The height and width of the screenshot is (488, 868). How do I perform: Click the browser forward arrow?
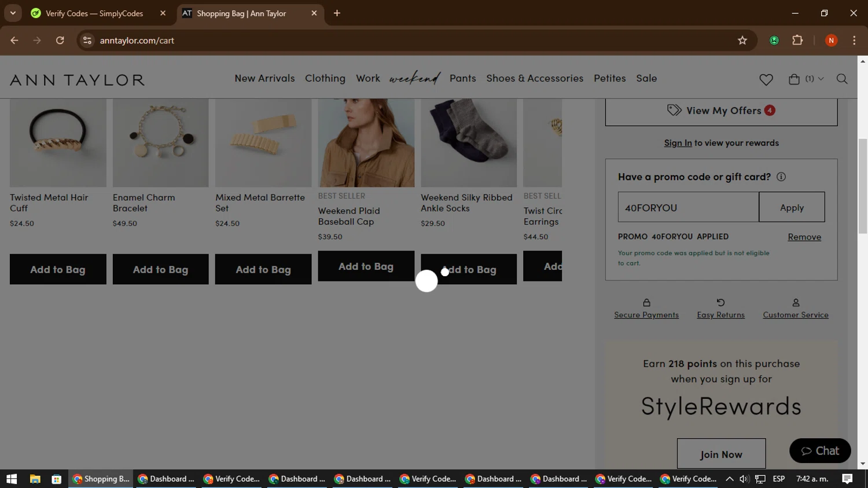click(x=37, y=41)
